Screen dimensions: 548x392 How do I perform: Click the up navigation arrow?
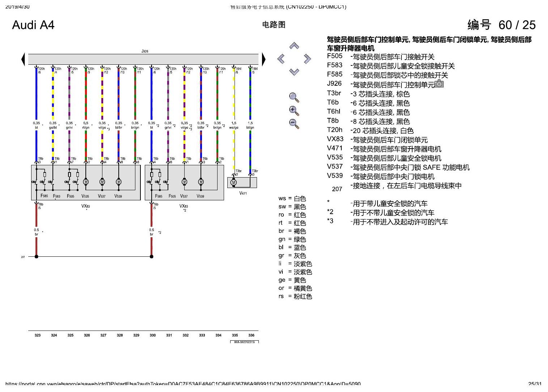click(x=294, y=46)
